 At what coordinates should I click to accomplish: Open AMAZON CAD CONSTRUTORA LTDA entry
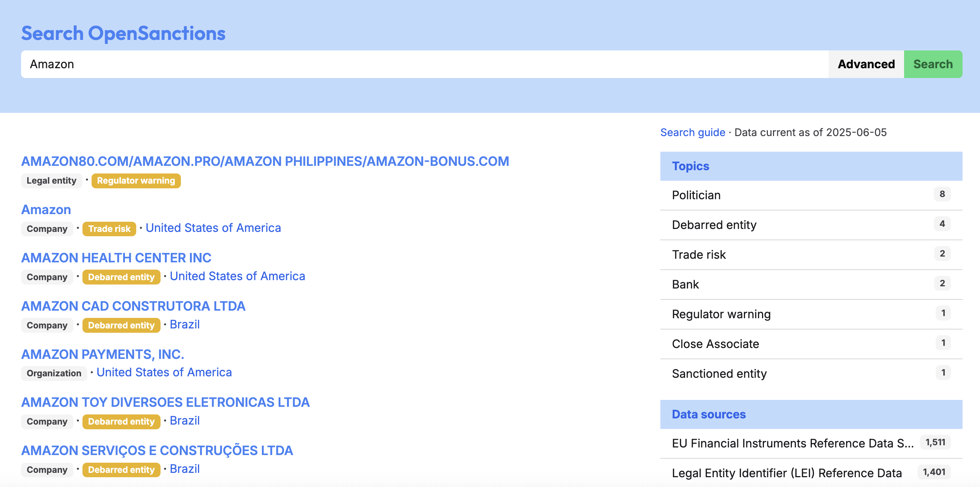[x=133, y=306]
